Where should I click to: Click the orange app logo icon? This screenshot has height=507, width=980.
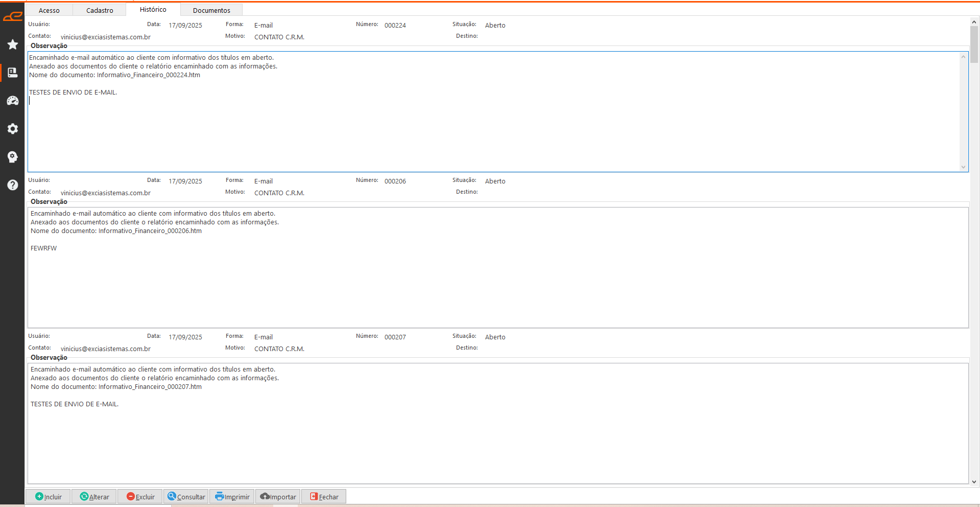tap(13, 17)
